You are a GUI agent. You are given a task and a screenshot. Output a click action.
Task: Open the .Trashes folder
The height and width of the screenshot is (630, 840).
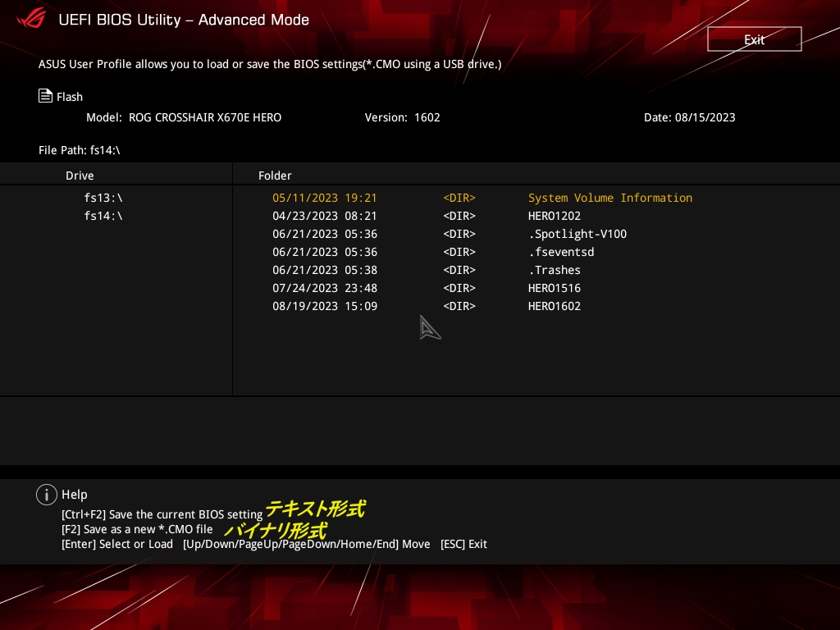(555, 270)
